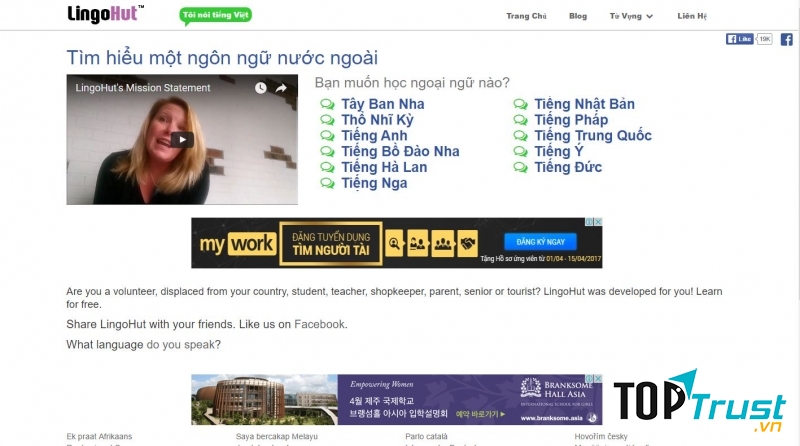The height and width of the screenshot is (446, 800).
Task: Click the '예약 바로가기' link in Branksome ad
Action: [x=480, y=414]
